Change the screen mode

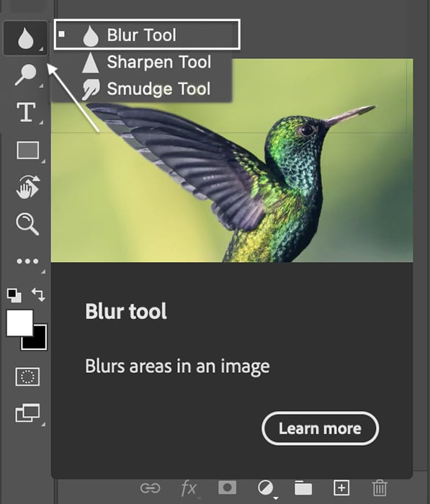[27, 413]
